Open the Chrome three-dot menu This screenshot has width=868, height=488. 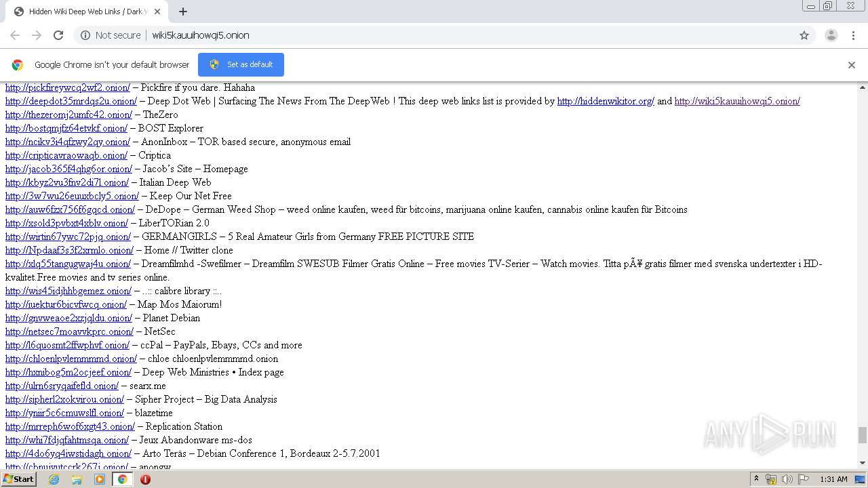[x=853, y=35]
